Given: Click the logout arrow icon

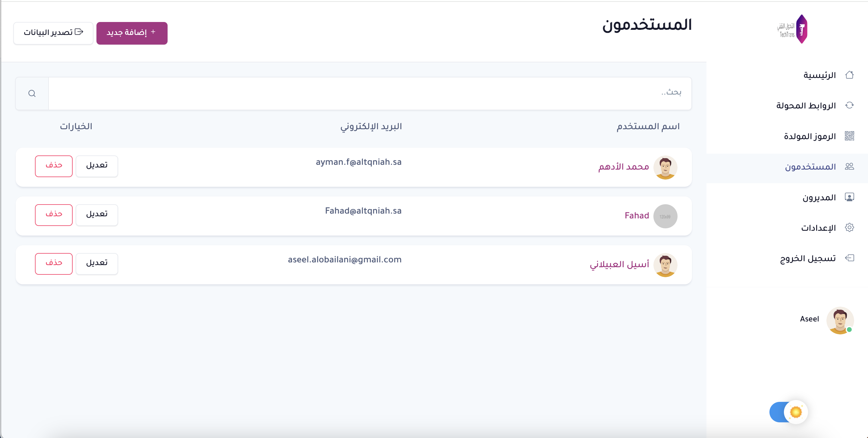Looking at the screenshot, I should pyautogui.click(x=849, y=258).
